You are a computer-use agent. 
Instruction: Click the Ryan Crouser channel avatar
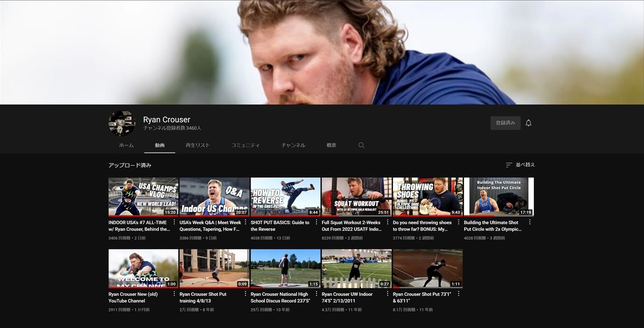tap(122, 124)
